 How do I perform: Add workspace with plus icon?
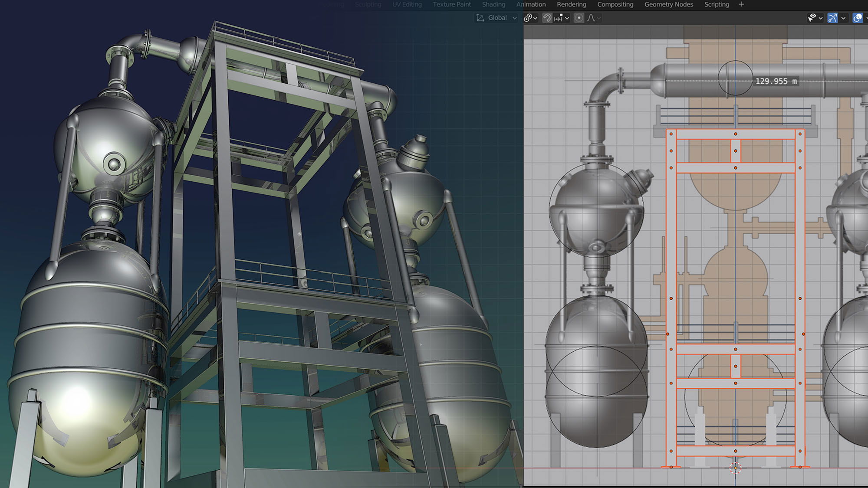click(741, 4)
